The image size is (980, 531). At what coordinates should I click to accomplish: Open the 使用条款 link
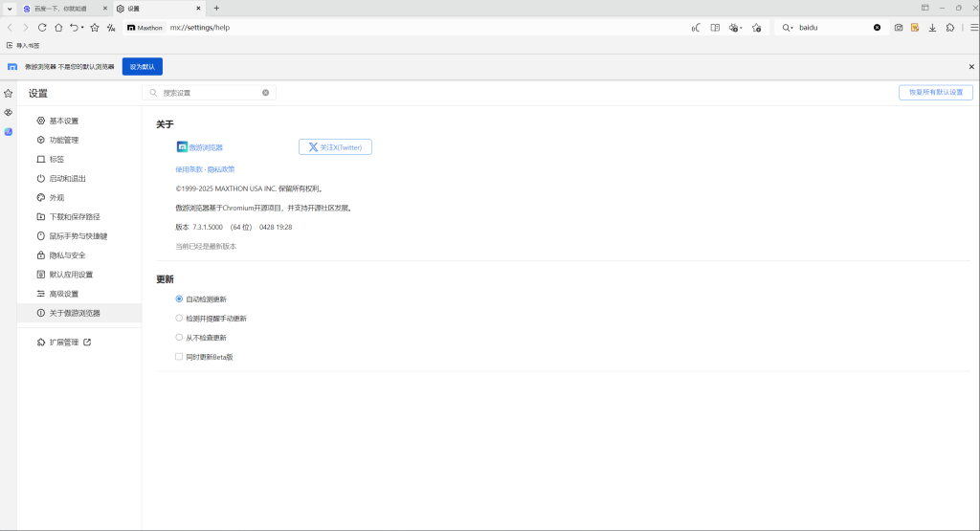[189, 169]
